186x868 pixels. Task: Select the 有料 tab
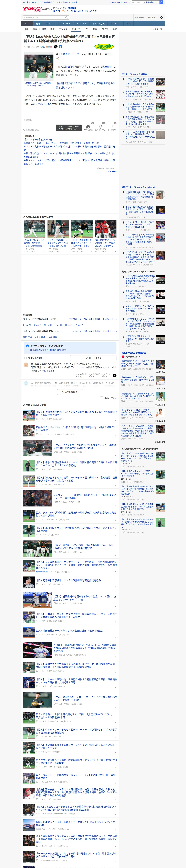(128, 24)
